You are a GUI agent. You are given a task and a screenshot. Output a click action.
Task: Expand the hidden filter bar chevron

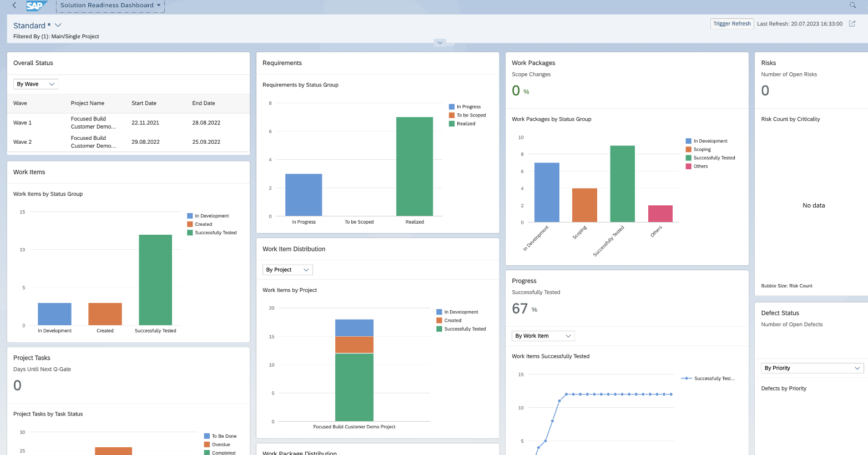coord(440,42)
